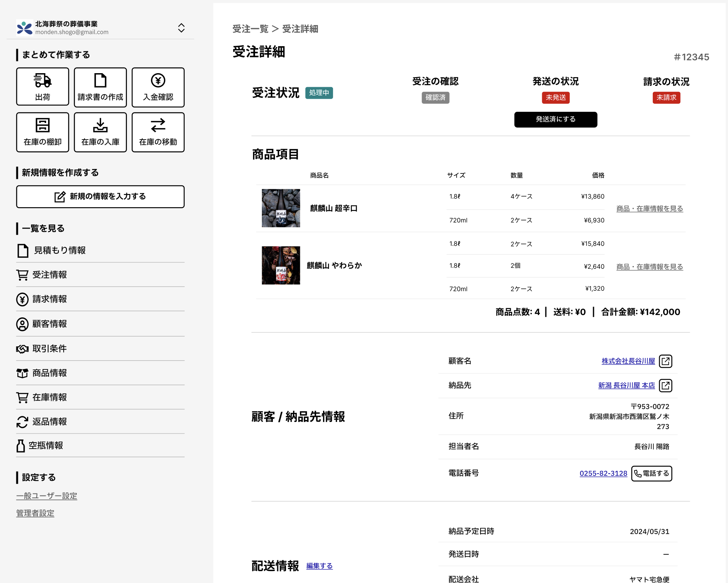Image resolution: width=728 pixels, height=583 pixels.
Task: Open external link icon beside 株式会社長谷川屋
Action: click(666, 361)
